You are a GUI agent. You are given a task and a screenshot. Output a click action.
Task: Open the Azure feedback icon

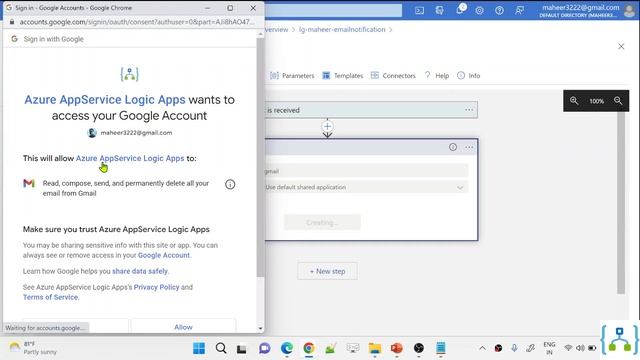520,10
